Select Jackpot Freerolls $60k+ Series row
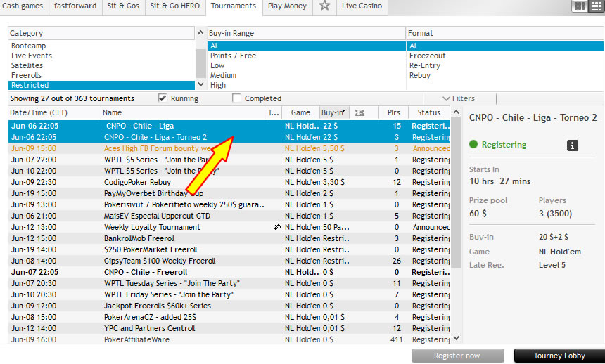The width and height of the screenshot is (605, 364). (x=229, y=306)
